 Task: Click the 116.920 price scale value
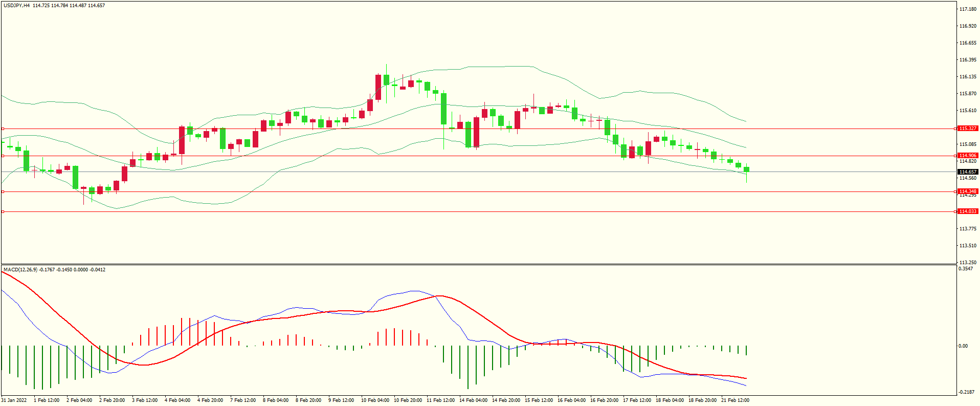(x=968, y=26)
